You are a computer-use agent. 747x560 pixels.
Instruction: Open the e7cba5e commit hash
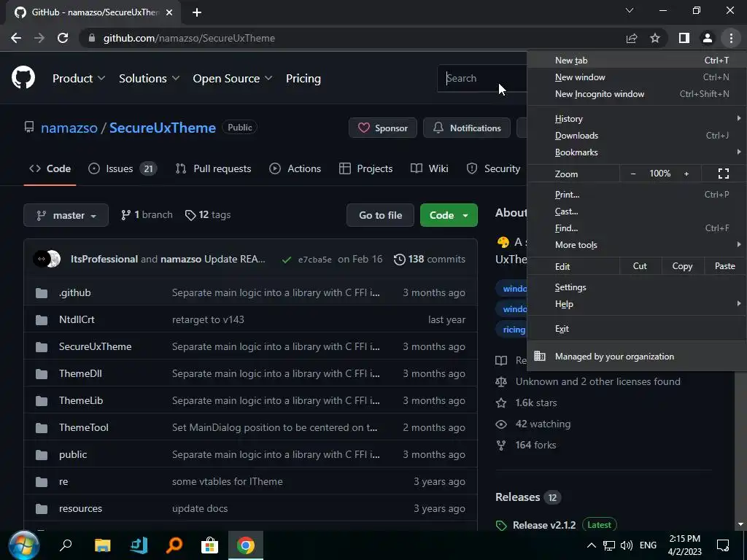pyautogui.click(x=315, y=260)
